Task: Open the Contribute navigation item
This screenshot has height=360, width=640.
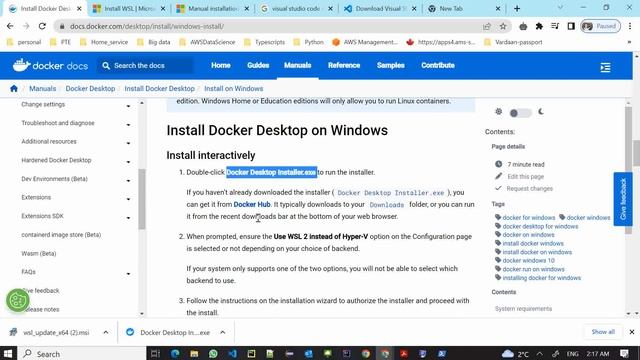Action: 438,65
